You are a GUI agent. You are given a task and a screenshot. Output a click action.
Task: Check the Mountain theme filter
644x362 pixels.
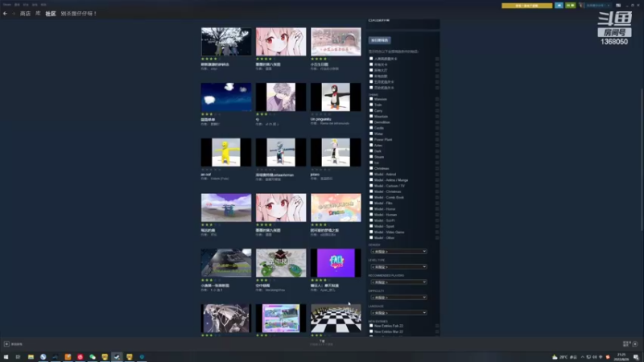click(x=371, y=116)
